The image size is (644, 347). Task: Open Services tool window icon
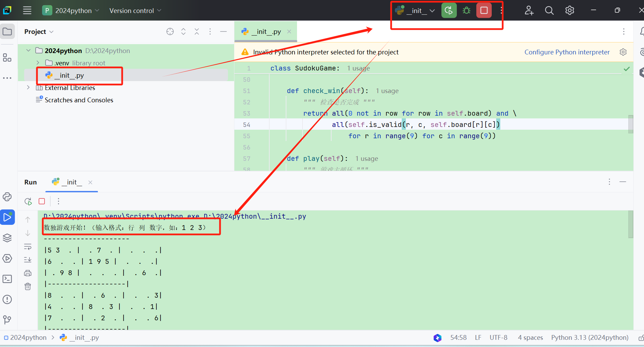(x=7, y=258)
